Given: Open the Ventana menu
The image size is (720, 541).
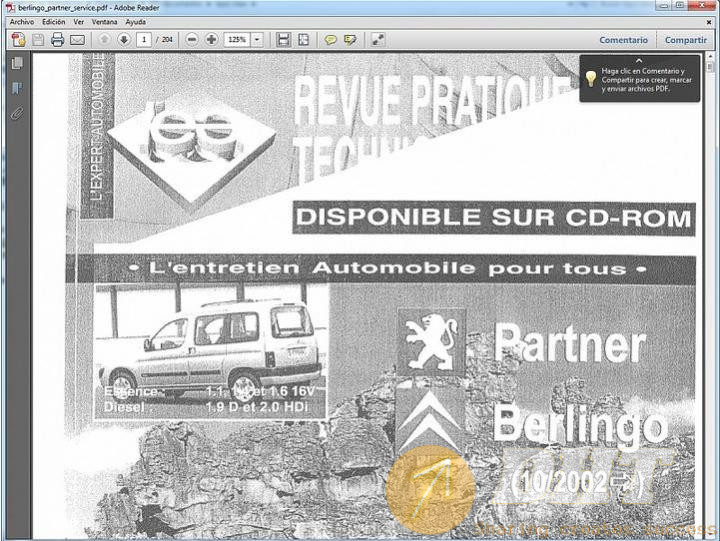Looking at the screenshot, I should point(104,22).
